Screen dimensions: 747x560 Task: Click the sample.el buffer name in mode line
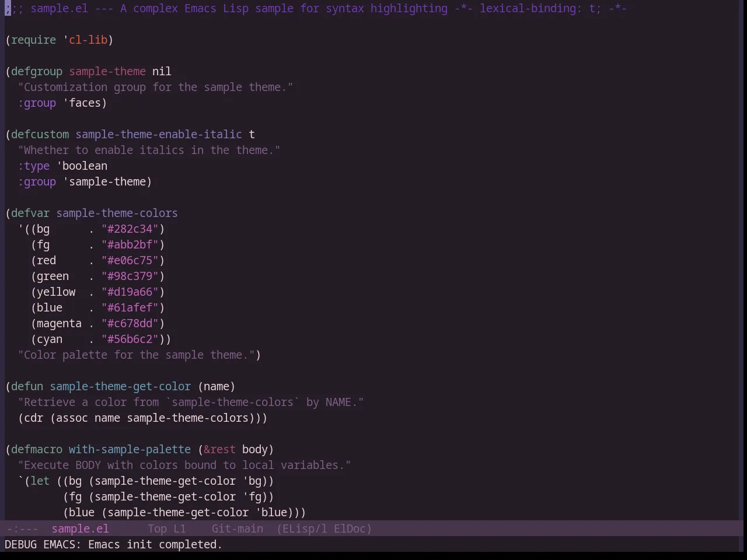point(80,528)
